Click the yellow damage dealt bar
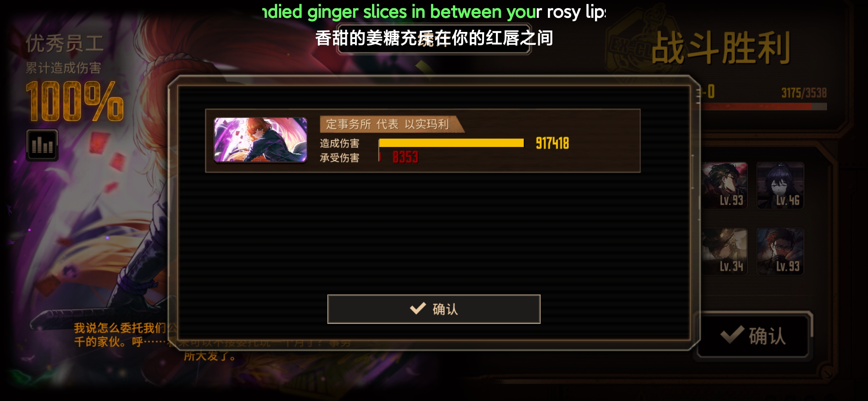 [451, 143]
